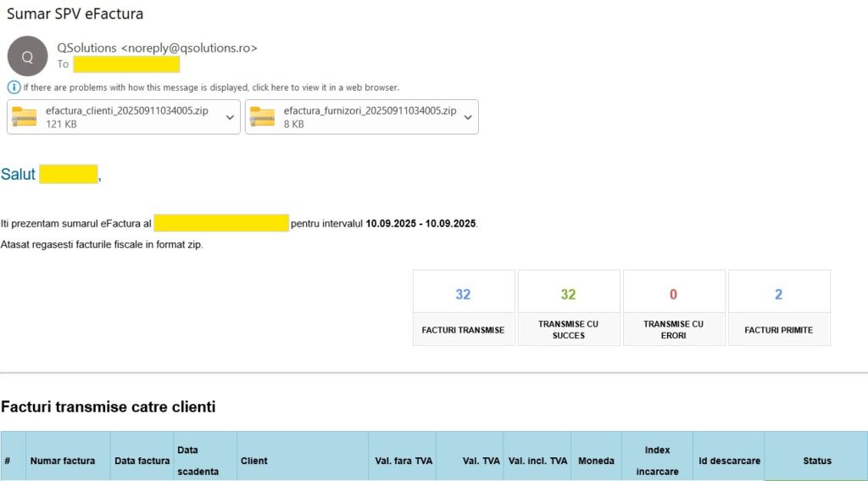
Task: Click the info icon beside display problems message
Action: click(14, 87)
